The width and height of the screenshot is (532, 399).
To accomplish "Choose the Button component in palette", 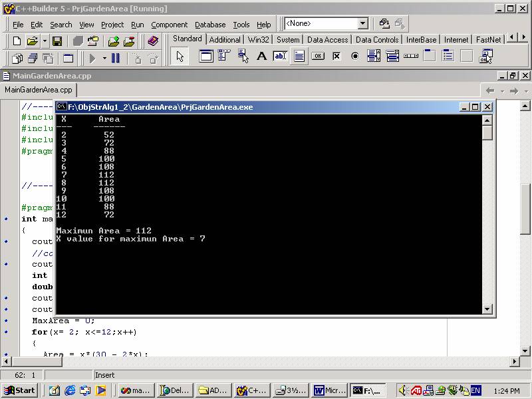I will [318, 57].
